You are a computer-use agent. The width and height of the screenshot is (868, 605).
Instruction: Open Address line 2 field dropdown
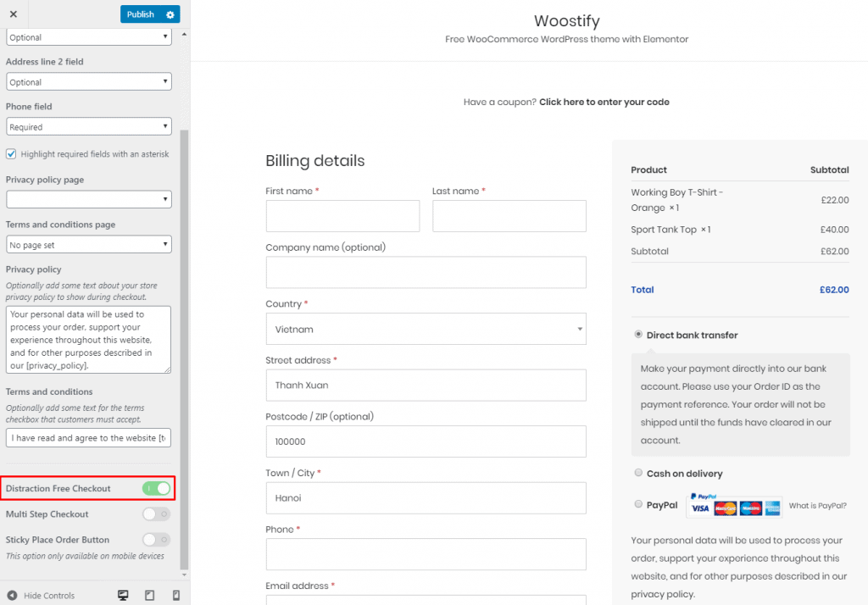coord(88,82)
